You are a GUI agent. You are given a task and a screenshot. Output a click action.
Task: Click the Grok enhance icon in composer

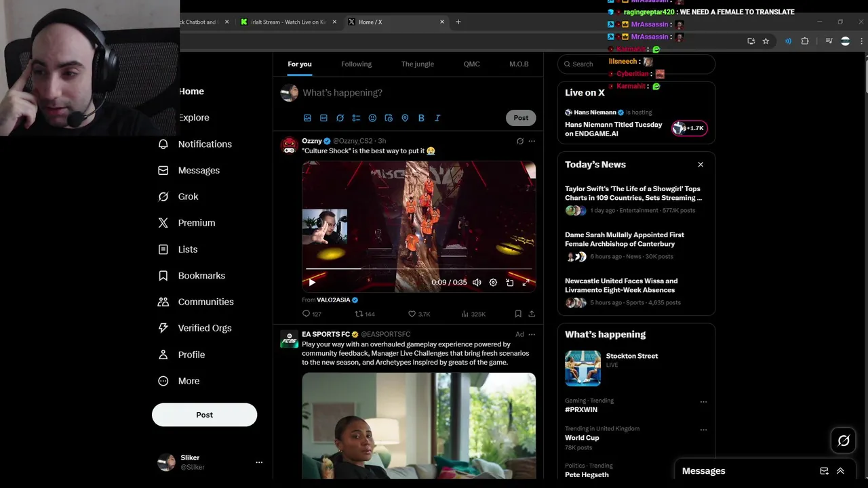(340, 118)
